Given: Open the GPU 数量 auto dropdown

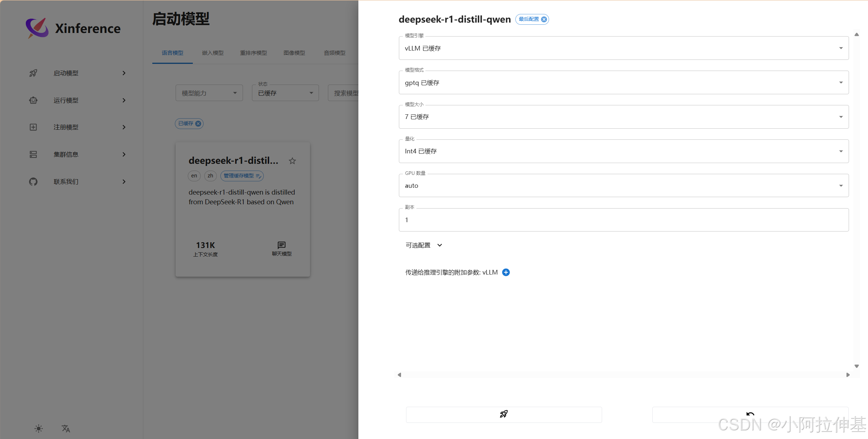Looking at the screenshot, I should point(623,186).
